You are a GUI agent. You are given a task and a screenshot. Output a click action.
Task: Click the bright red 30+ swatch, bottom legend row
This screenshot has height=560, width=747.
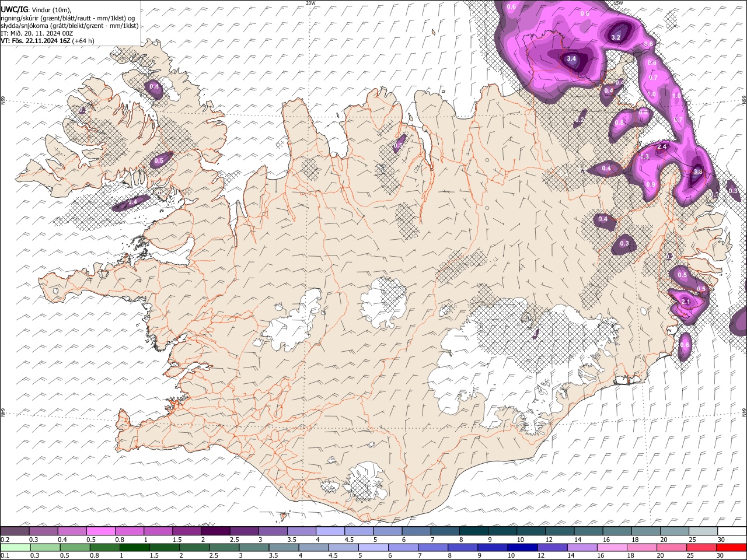(x=731, y=547)
